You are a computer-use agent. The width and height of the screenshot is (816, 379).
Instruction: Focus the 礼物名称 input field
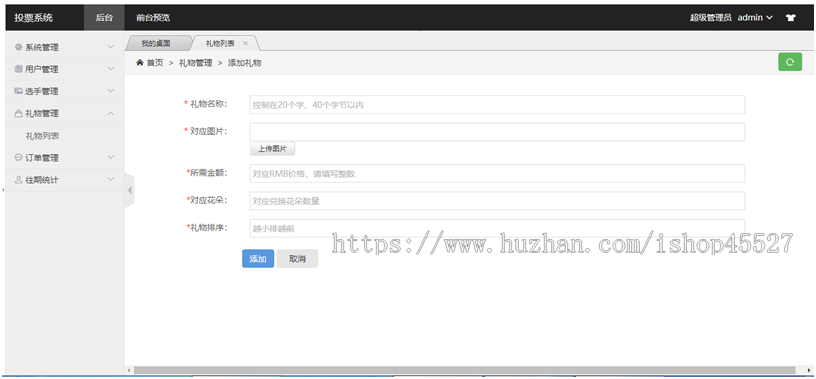[x=497, y=104]
